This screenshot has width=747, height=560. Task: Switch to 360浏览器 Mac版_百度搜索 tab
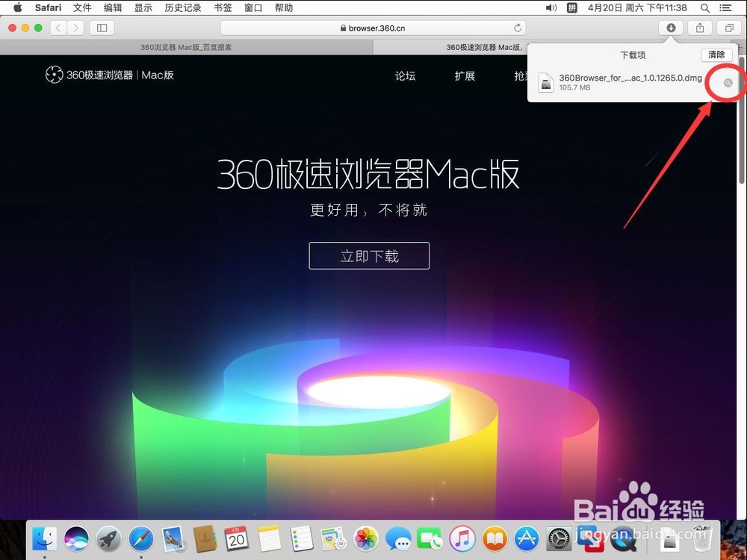[x=186, y=47]
